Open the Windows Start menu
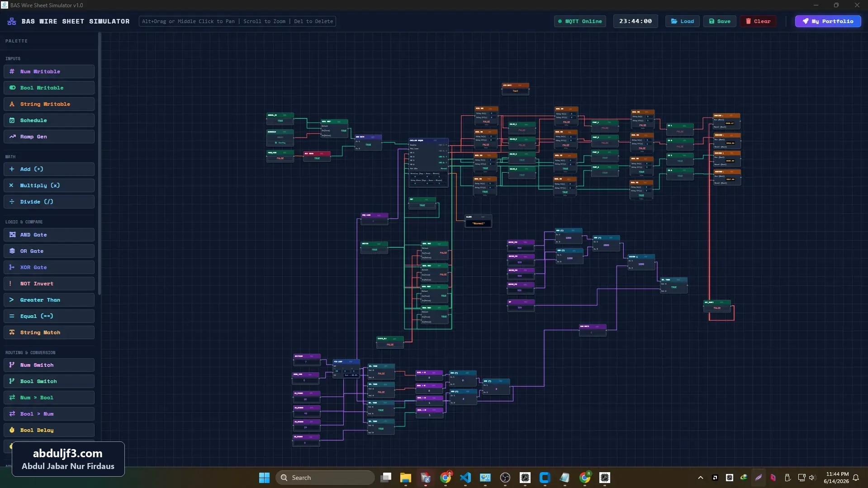Viewport: 868px width, 488px height. tap(264, 478)
